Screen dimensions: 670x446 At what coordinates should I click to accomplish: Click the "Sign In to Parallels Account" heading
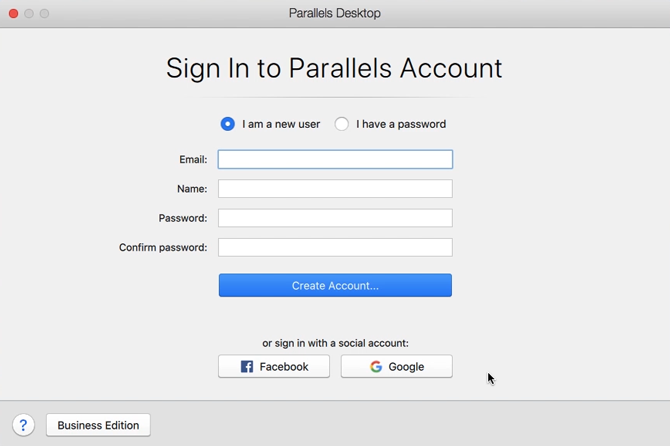click(x=334, y=68)
